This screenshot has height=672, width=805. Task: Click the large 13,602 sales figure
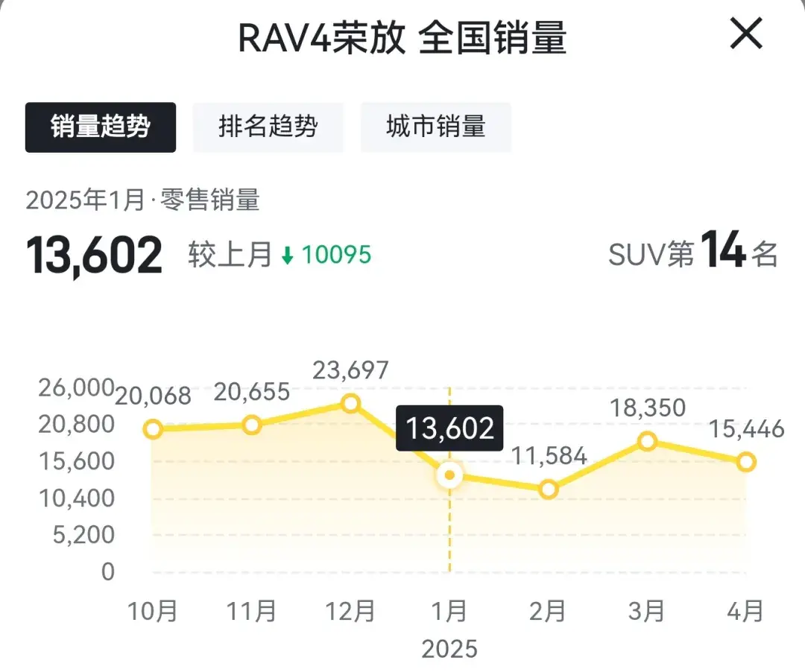[x=95, y=256]
